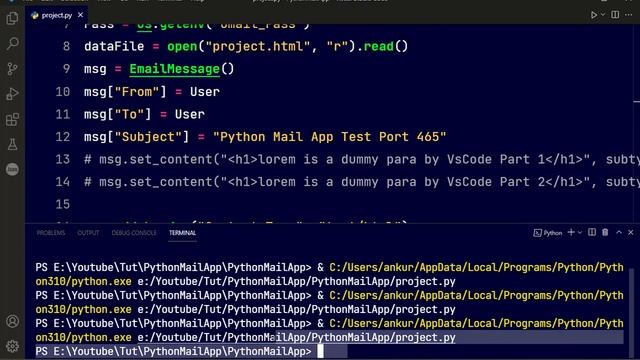Select the TERMINAL panel tab

182,233
